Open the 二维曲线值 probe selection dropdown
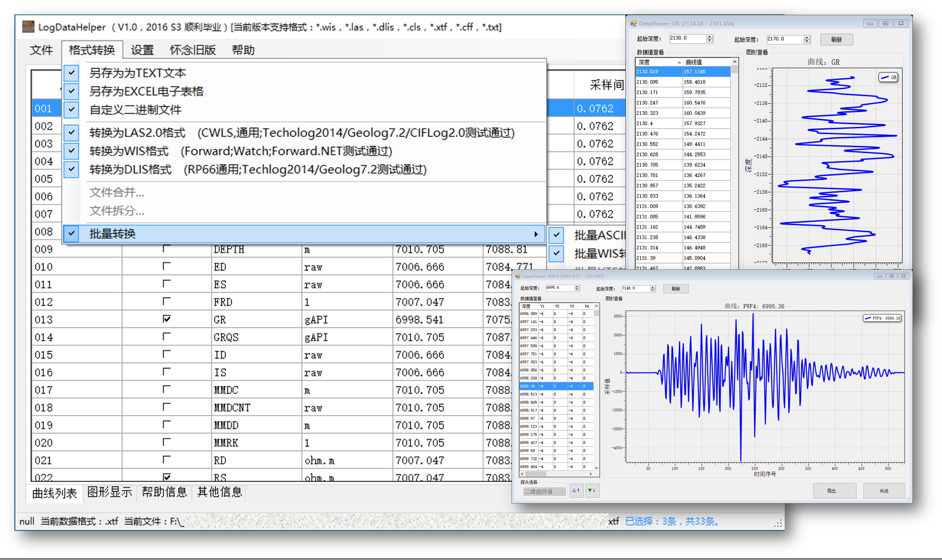 (544, 492)
